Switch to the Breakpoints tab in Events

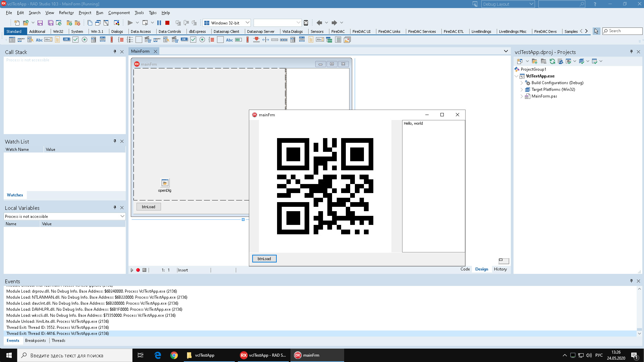pos(36,341)
